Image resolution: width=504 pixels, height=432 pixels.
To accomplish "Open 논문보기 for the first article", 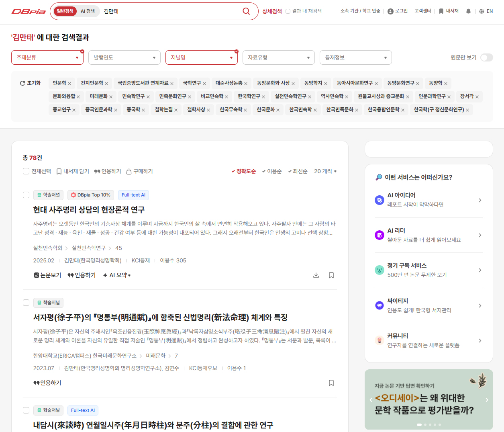I will pos(47,275).
